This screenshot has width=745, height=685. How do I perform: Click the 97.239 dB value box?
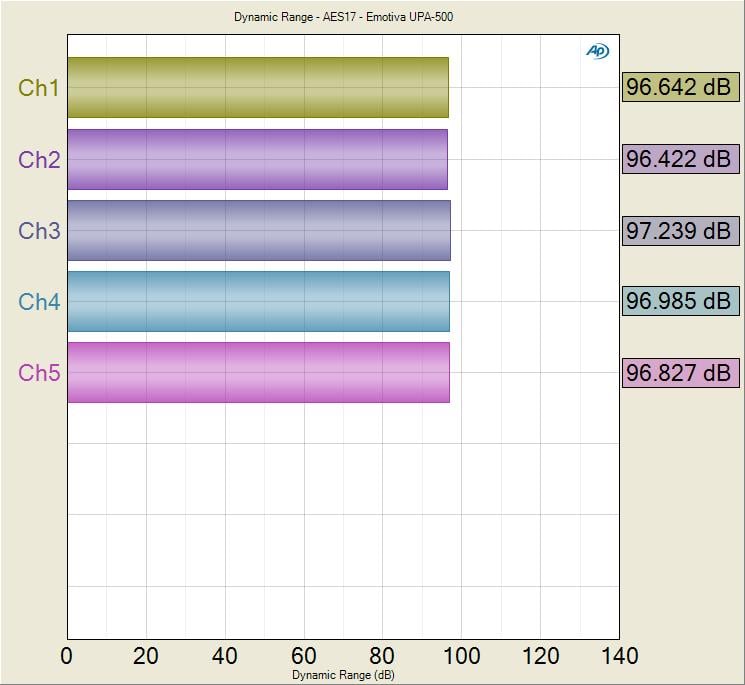679,231
